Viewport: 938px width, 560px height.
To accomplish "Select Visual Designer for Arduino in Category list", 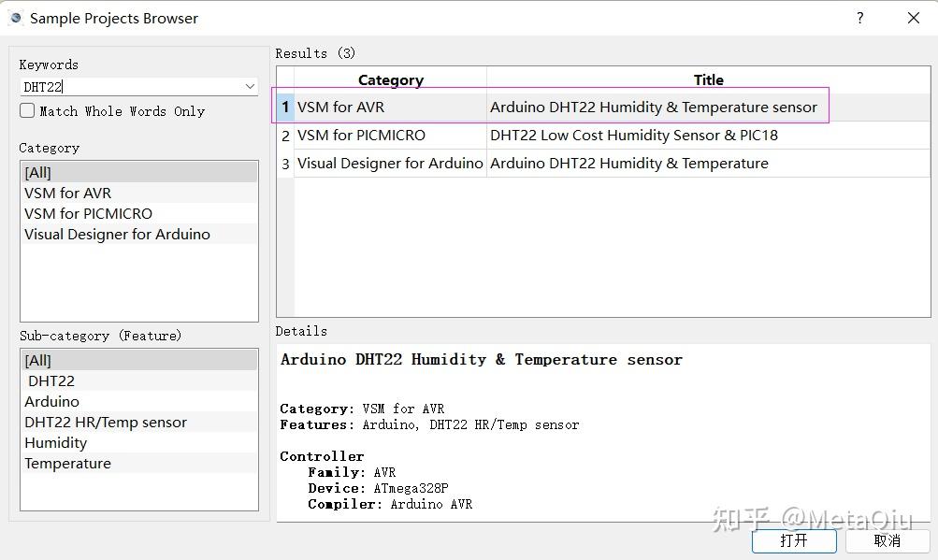I will (138, 234).
